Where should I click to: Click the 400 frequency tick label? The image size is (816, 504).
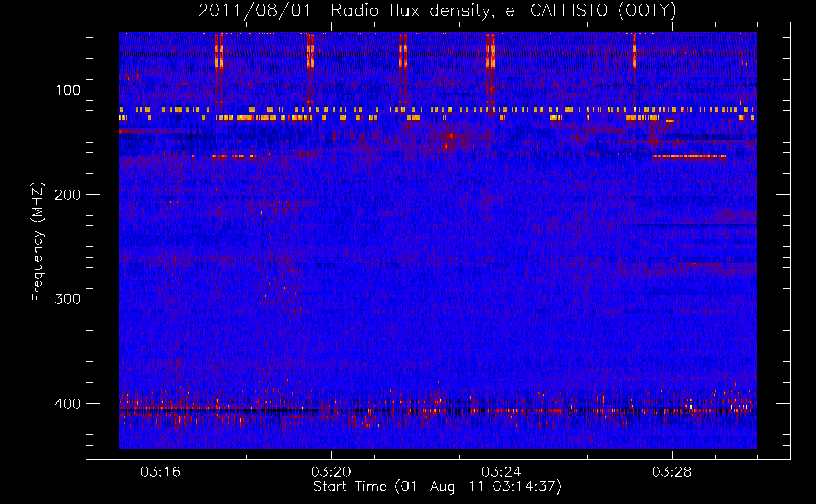click(x=68, y=404)
